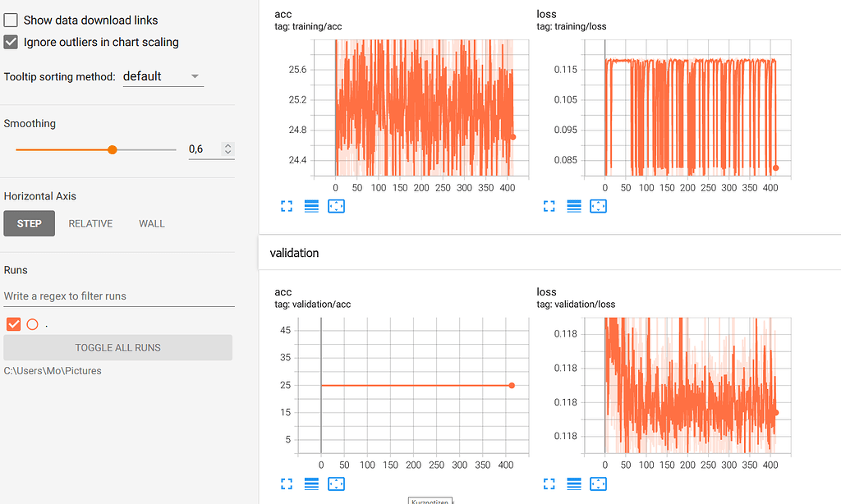The image size is (841, 504).
Task: Toggle log scale on validation/loss chart
Action: [x=573, y=483]
